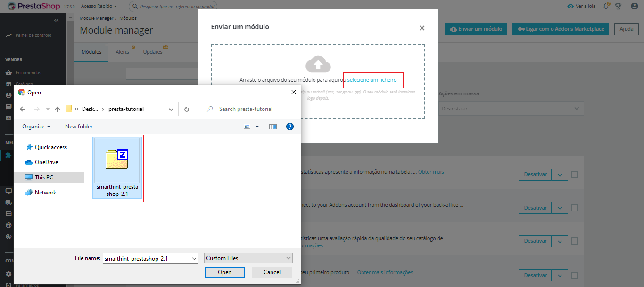Viewport: 644px width, 287px height.
Task: Close the Enviar um módulo dialog
Action: (x=422, y=28)
